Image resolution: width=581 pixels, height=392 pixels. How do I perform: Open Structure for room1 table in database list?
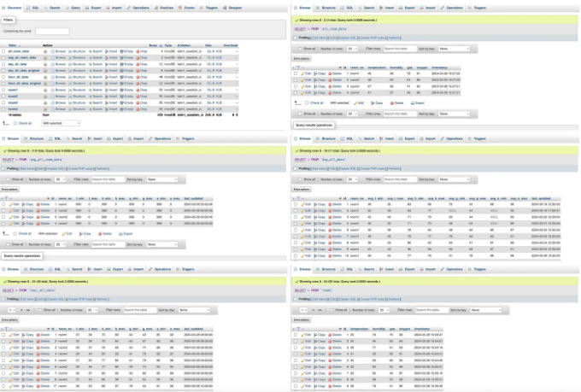77,90
